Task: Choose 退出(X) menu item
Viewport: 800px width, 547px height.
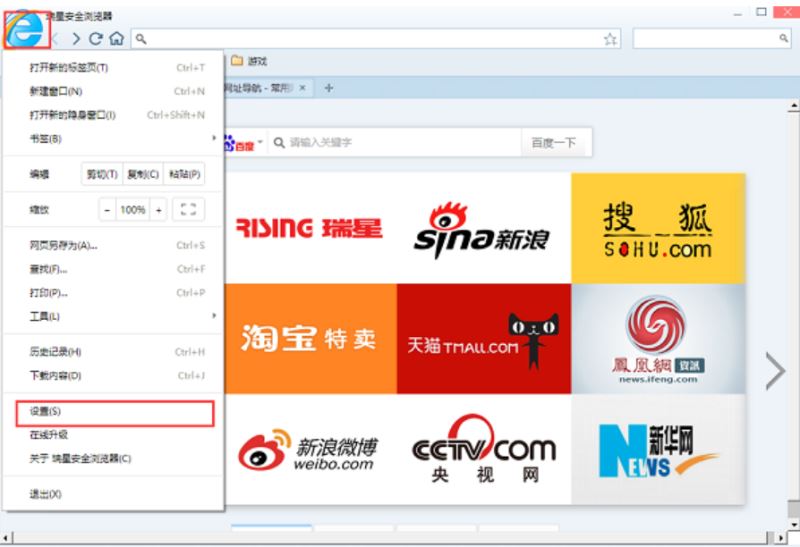Action: point(113,494)
